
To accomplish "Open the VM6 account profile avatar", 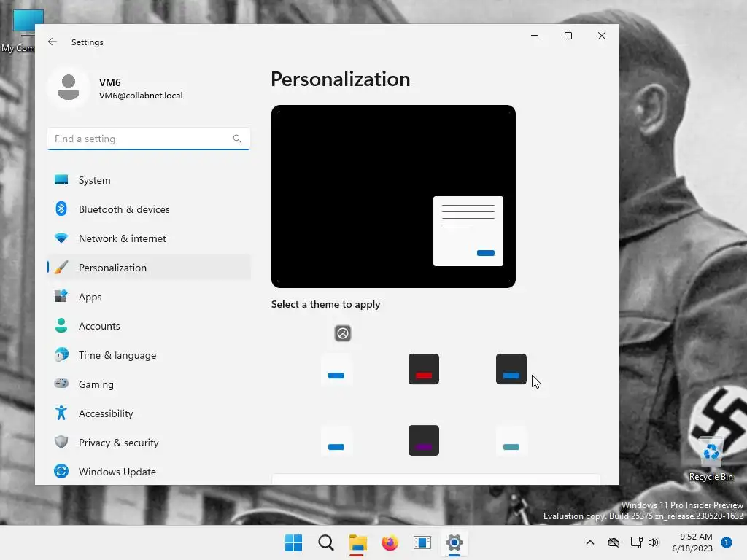I will pyautogui.click(x=69, y=87).
